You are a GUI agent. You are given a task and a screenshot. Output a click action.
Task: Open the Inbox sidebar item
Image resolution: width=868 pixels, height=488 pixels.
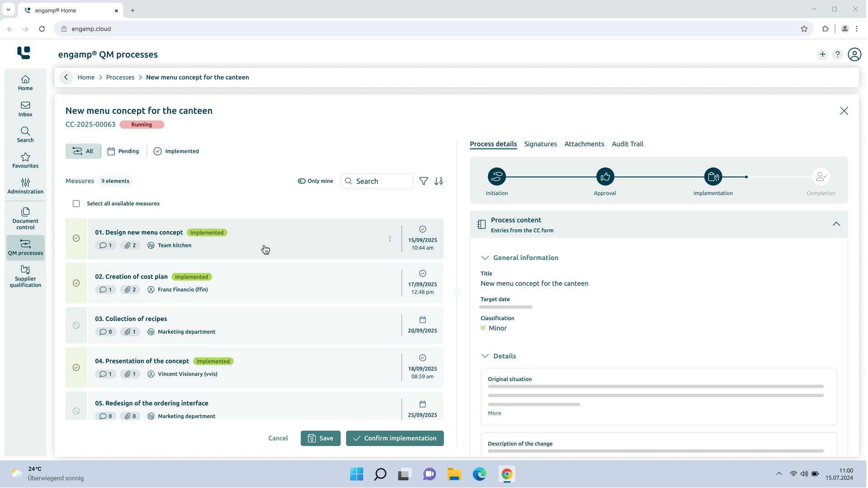25,109
